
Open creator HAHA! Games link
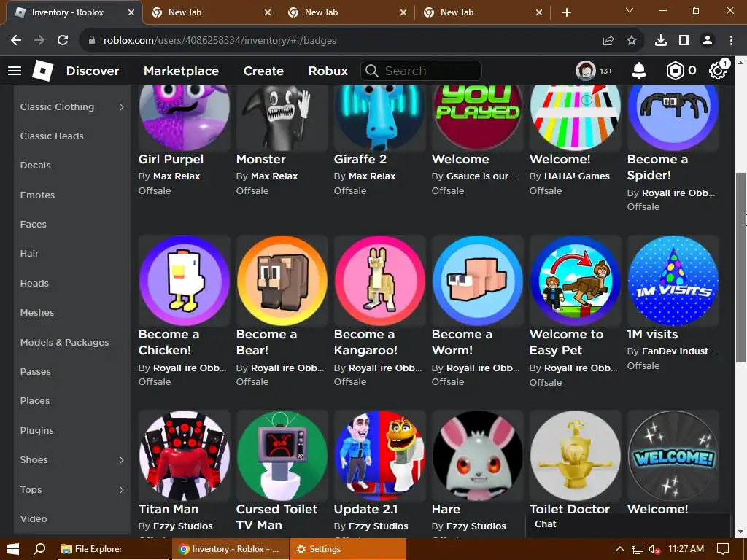(x=576, y=176)
